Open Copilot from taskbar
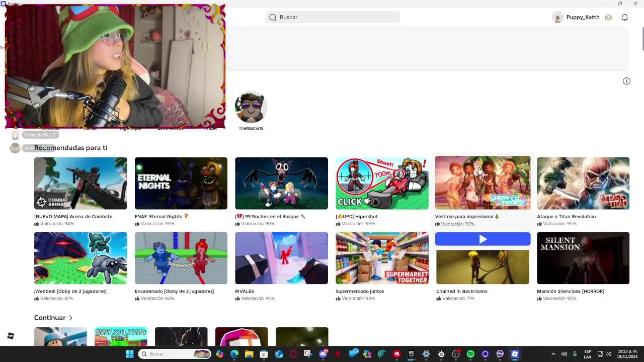Image resolution: width=644 pixels, height=362 pixels. click(x=219, y=354)
